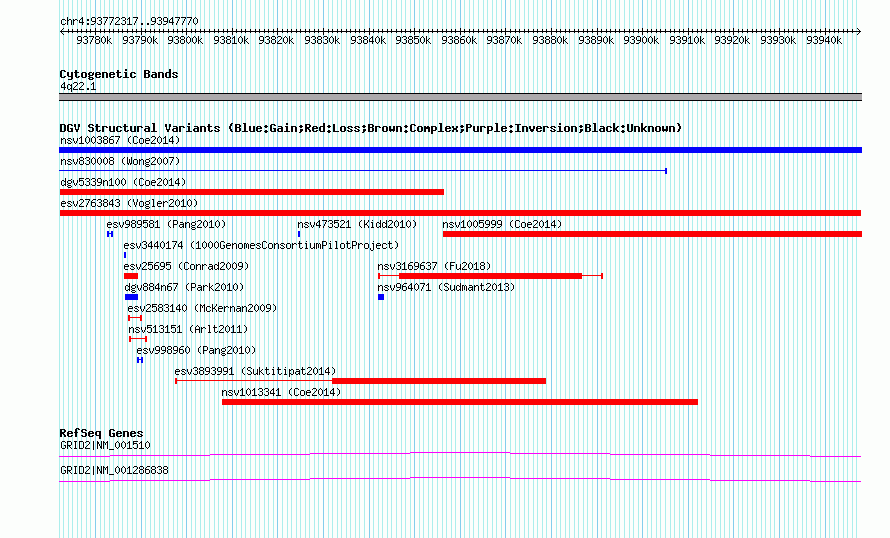Click the DGV Structural Variants track title
This screenshot has height=538, width=890.
point(371,128)
